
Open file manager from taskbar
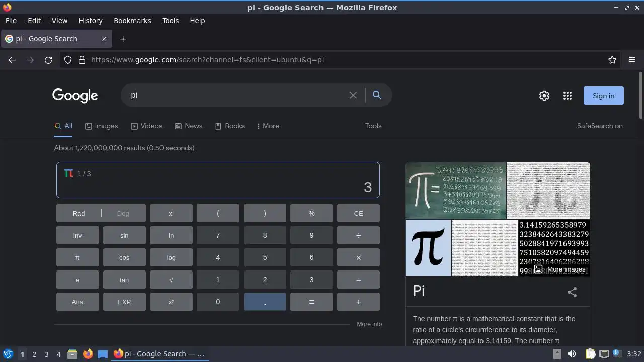pyautogui.click(x=72, y=354)
